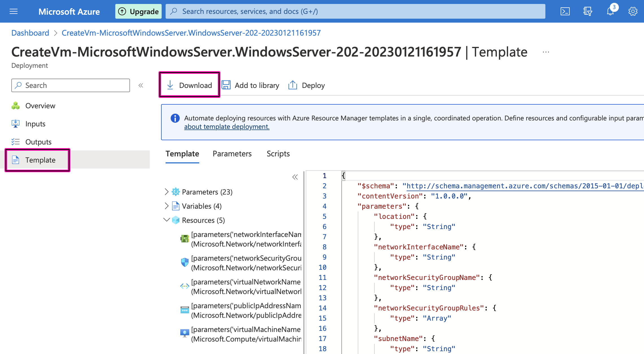The image size is (644, 354).
Task: Click the "Array" value on line 15
Action: (437, 318)
